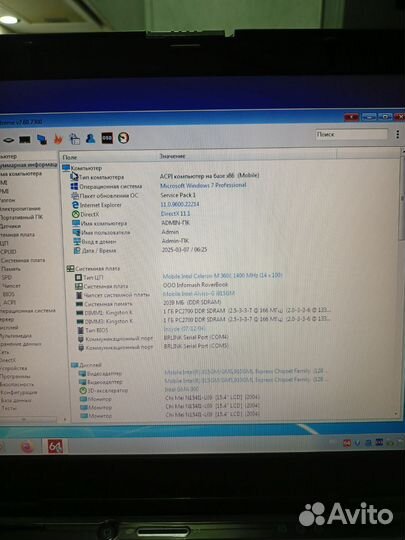Click the memory icon beside DIMM1: Kingston

point(80,313)
